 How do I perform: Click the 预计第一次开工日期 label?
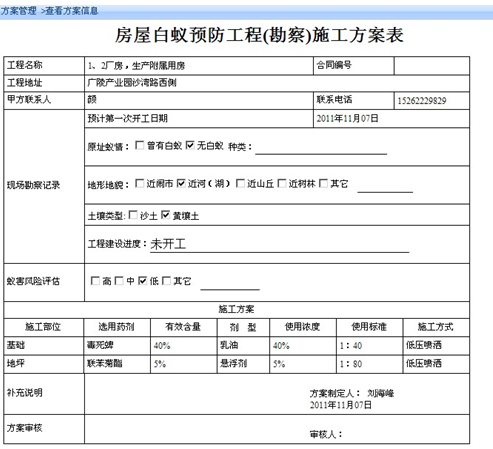click(x=128, y=118)
